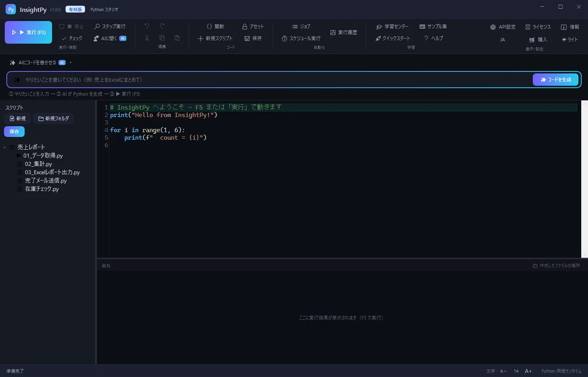Click the 出力 output panel header
This screenshot has width=588, height=377.
click(106, 265)
